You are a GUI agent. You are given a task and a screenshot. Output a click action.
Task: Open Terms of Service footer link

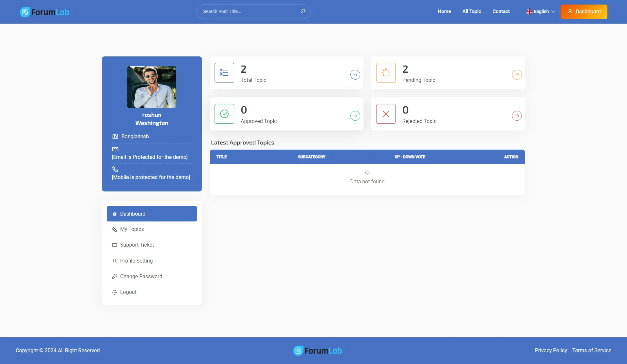pyautogui.click(x=592, y=351)
